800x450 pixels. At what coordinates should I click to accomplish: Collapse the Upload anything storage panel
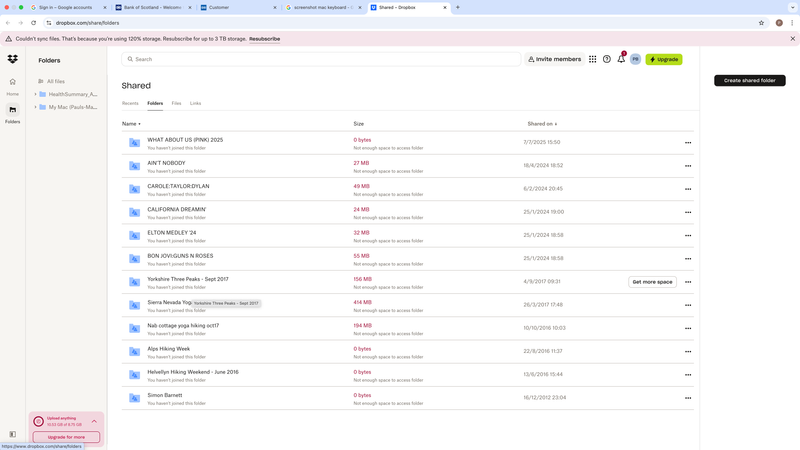click(94, 421)
